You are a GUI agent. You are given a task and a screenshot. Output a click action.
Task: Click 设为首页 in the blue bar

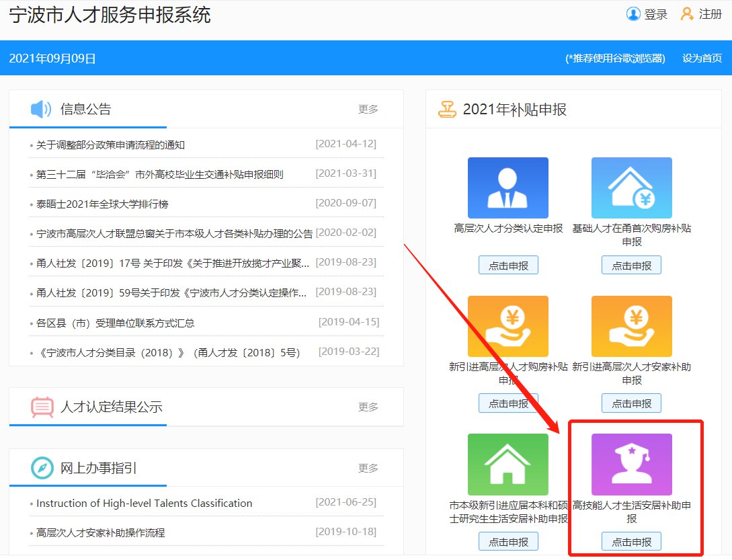click(702, 58)
